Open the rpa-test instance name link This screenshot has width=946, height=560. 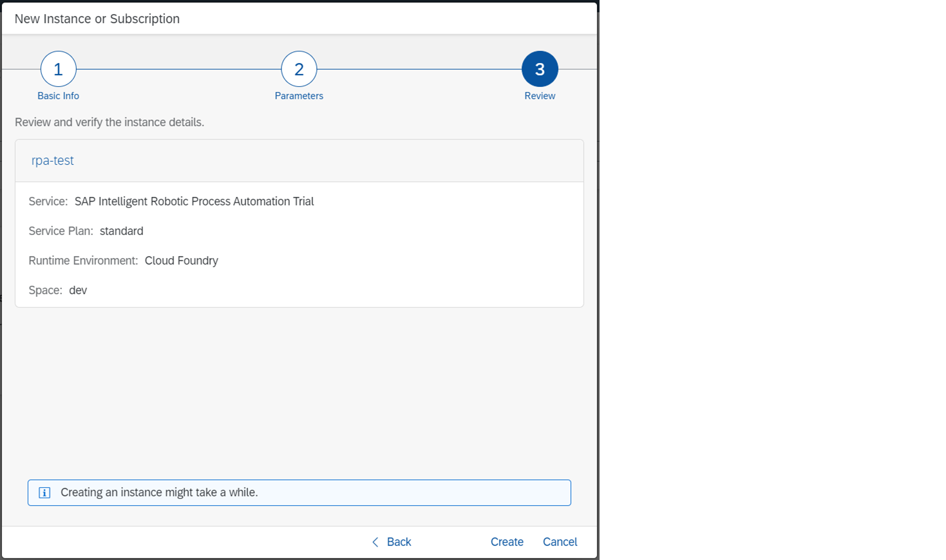[x=53, y=160]
